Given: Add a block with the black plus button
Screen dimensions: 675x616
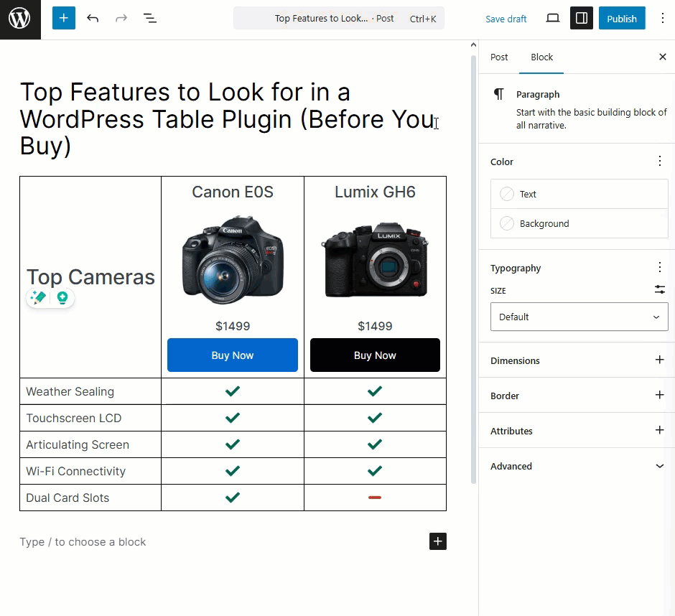Looking at the screenshot, I should coord(438,541).
